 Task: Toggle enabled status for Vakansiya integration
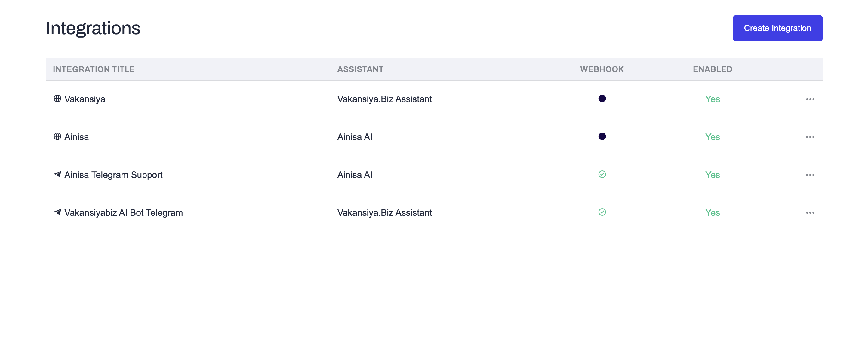712,99
